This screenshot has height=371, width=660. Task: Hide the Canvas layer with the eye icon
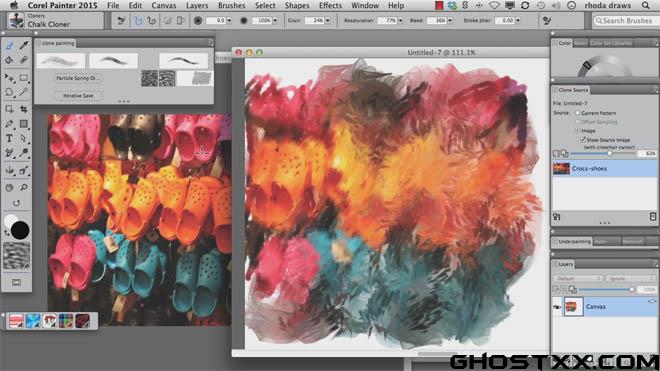pyautogui.click(x=557, y=307)
